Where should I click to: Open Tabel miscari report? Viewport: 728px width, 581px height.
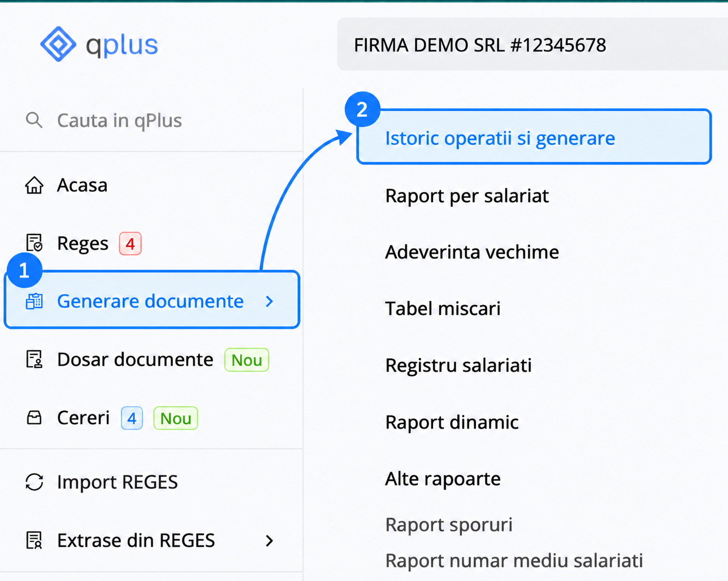click(x=443, y=309)
